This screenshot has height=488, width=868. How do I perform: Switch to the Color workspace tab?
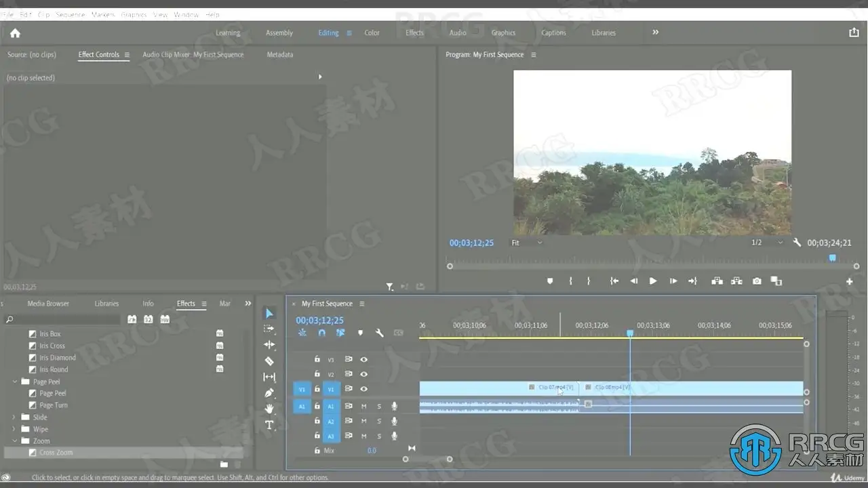click(372, 33)
